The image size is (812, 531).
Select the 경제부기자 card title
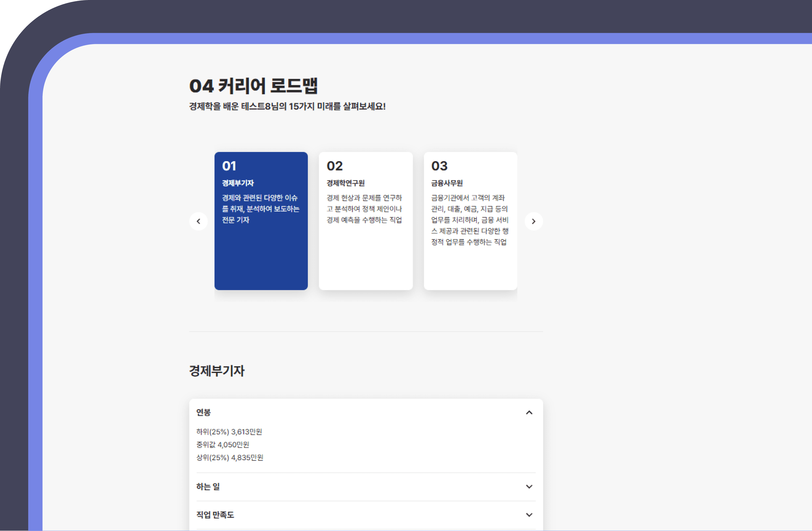pos(238,183)
